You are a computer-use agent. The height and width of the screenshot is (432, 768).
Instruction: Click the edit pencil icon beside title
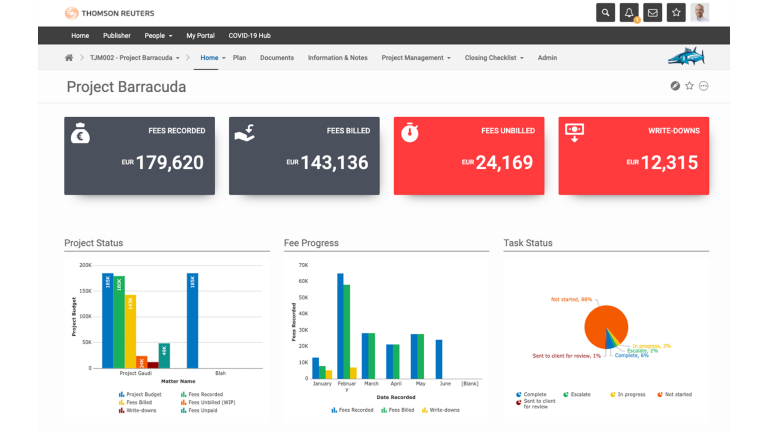pyautogui.click(x=675, y=86)
